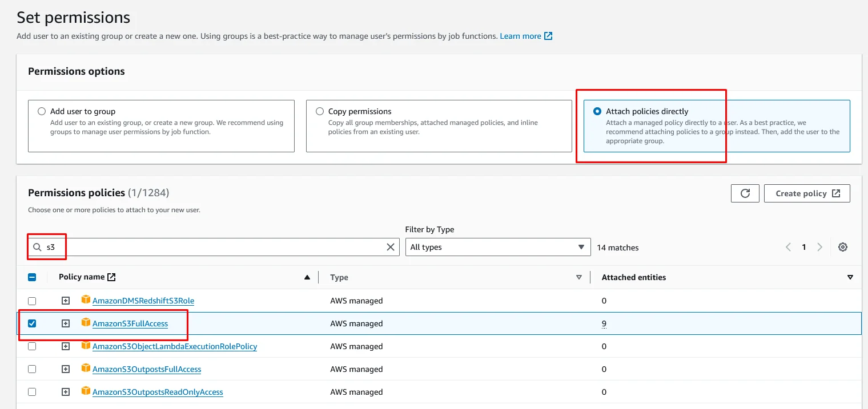Screen dimensions: 868x409
Task: Expand AmazonS3FullAccess policy details
Action: [x=66, y=323]
